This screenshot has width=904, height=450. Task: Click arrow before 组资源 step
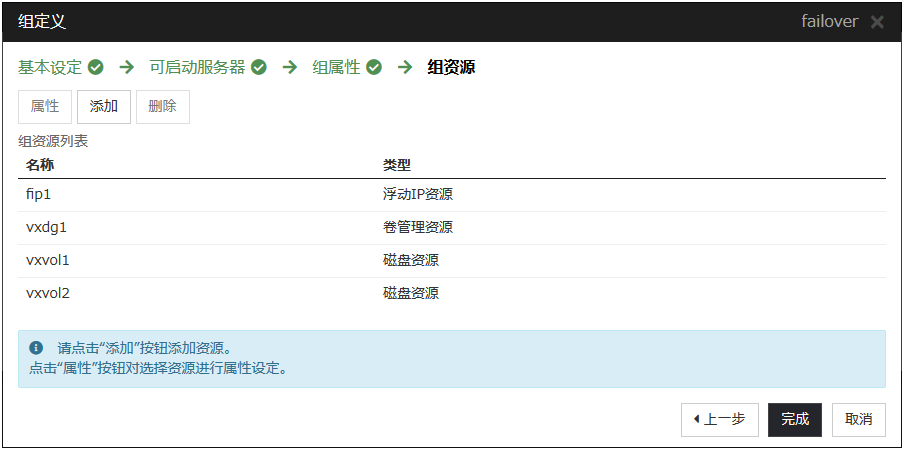pos(405,68)
